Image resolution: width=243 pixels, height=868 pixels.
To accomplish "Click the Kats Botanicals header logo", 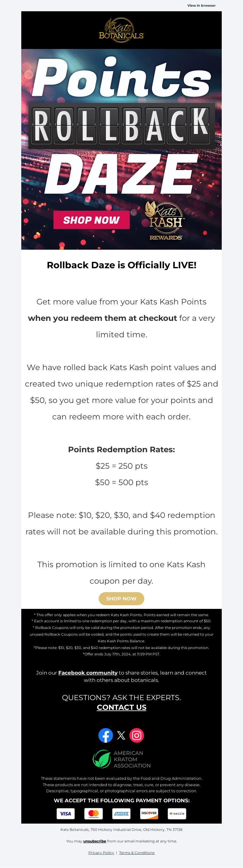I will (x=121, y=30).
